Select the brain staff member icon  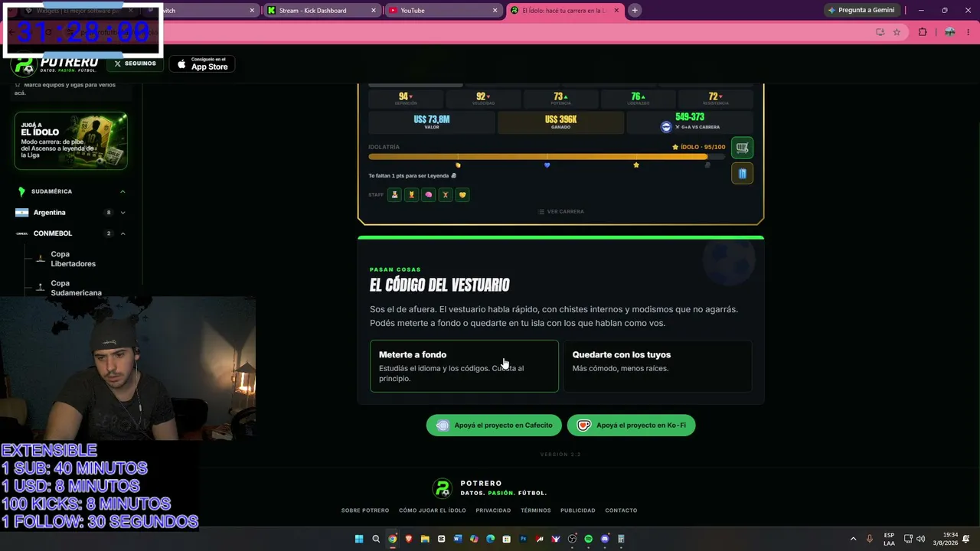click(429, 194)
